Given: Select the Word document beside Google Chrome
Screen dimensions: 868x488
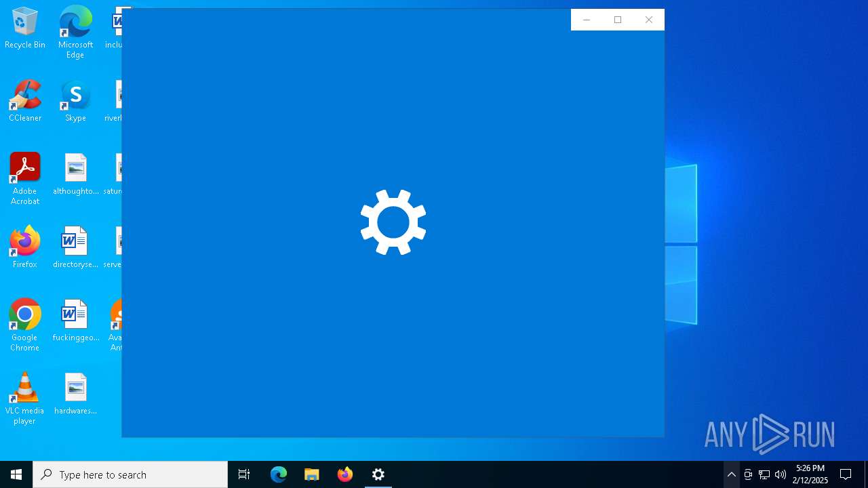Looking at the screenshot, I should coord(75,320).
